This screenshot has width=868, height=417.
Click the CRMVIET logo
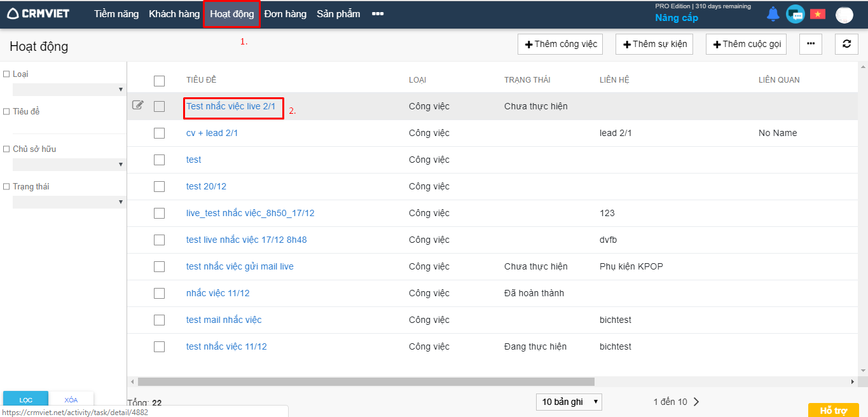[x=38, y=13]
